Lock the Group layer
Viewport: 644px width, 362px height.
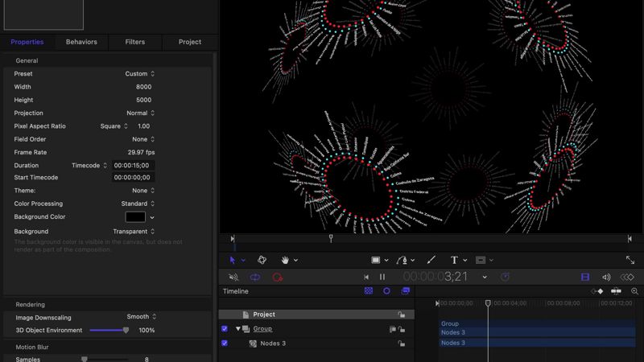pos(401,329)
